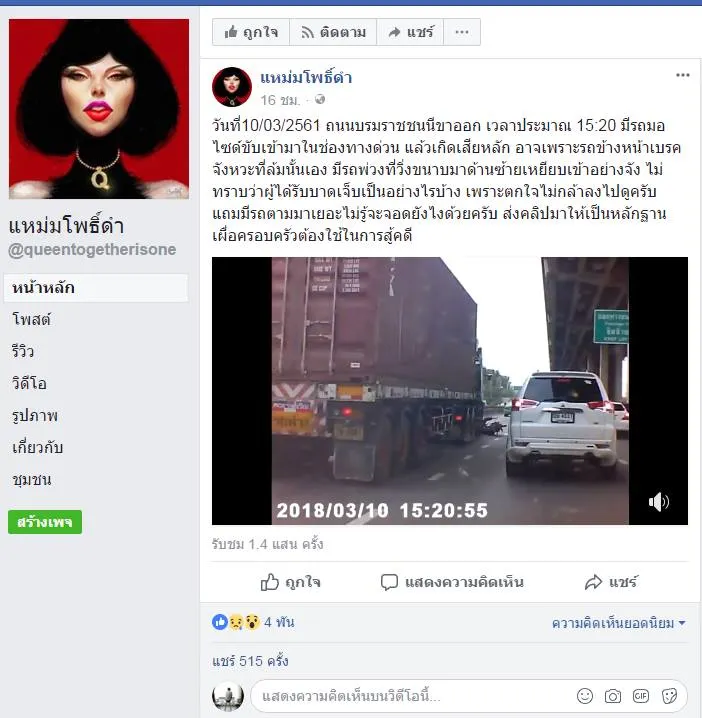Viewport: 702px width, 718px height.
Task: Share the post using the arrow แชร์
Action: point(611,582)
